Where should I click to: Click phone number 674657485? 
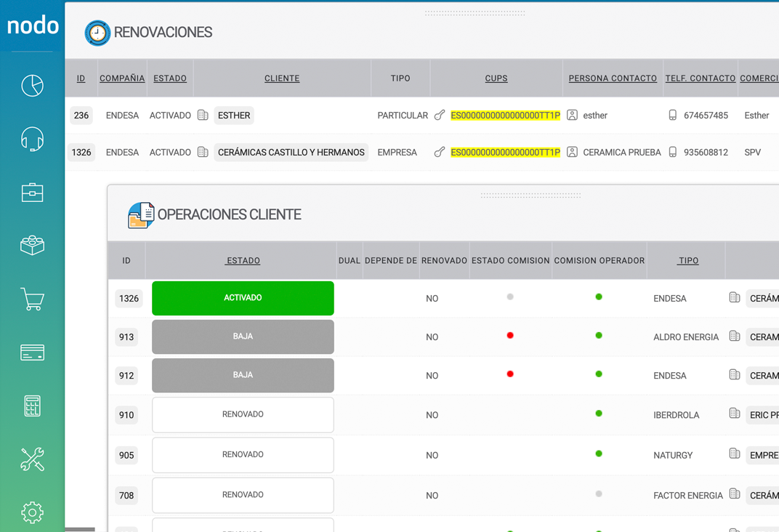[706, 116]
